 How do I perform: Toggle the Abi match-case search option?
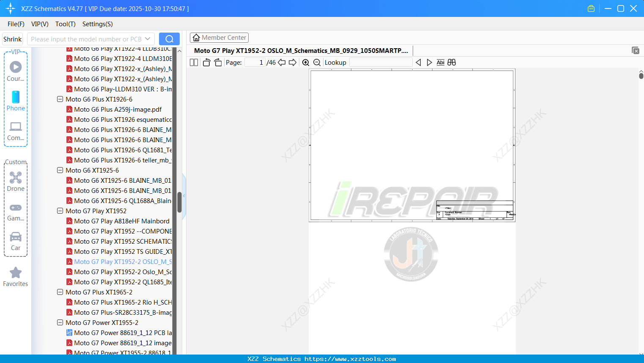point(441,63)
